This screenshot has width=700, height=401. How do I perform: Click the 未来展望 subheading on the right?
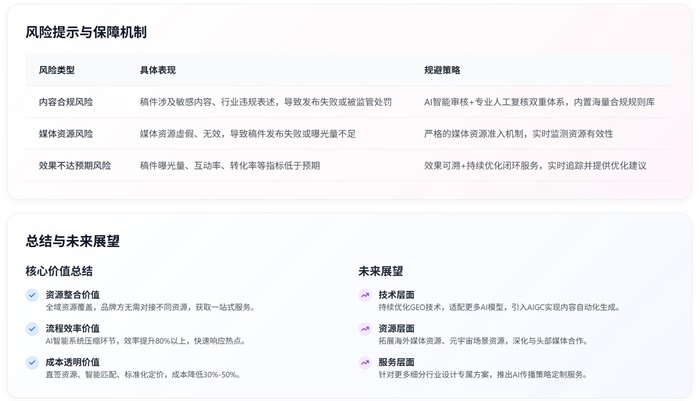point(381,271)
